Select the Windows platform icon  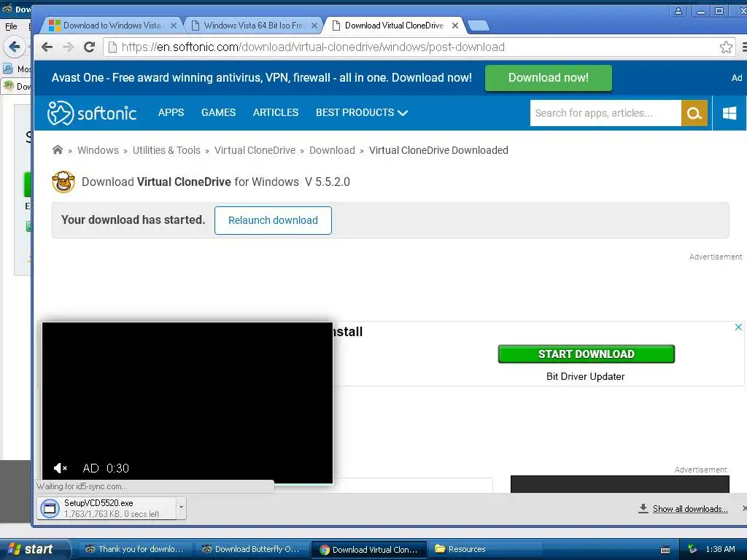click(x=729, y=113)
